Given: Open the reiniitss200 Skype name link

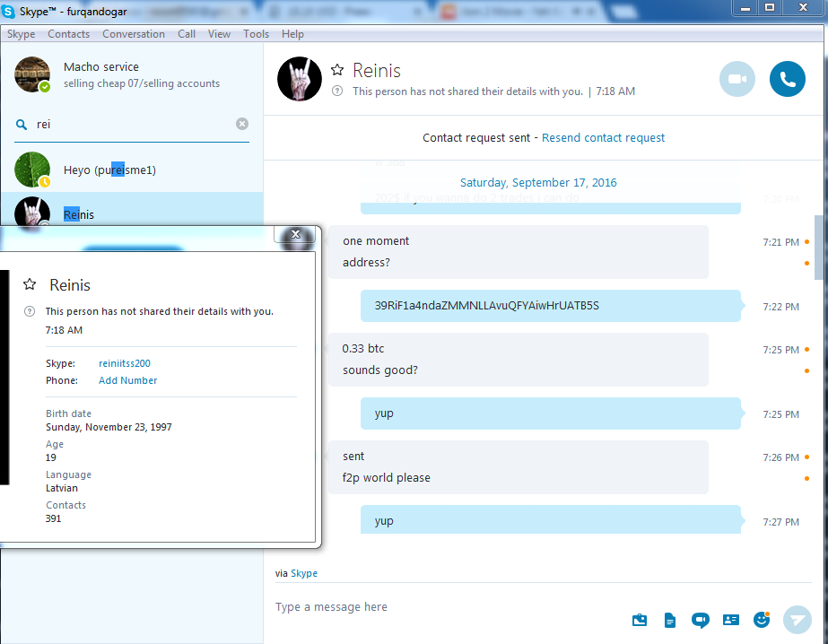Looking at the screenshot, I should coord(125,363).
